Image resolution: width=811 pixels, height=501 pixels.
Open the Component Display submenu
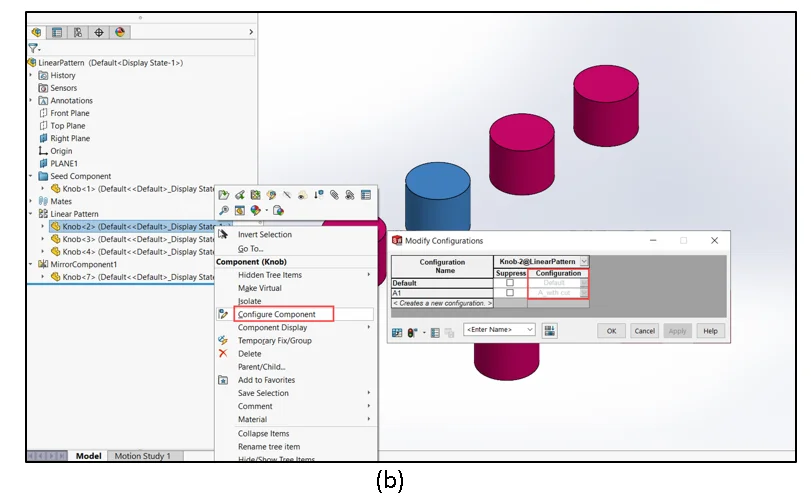[273, 327]
